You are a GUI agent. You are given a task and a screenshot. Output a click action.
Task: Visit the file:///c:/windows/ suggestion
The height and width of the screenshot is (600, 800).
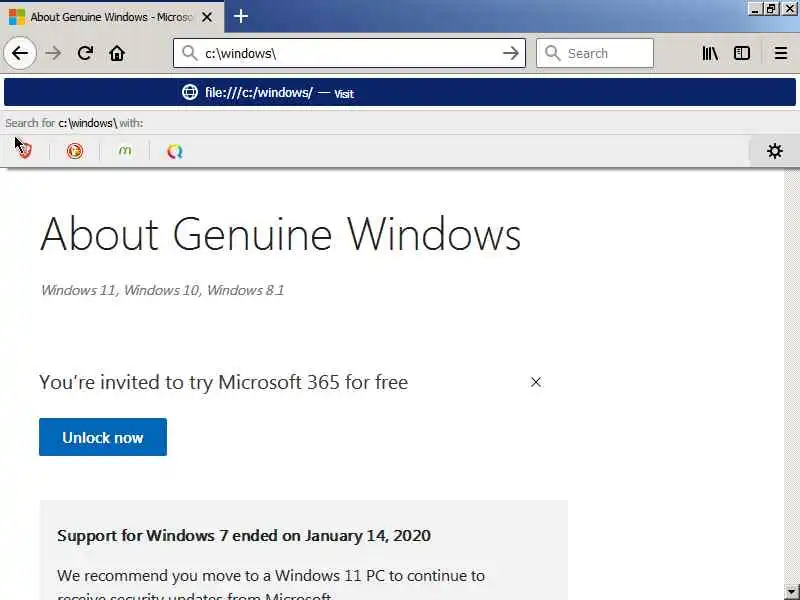[x=400, y=92]
